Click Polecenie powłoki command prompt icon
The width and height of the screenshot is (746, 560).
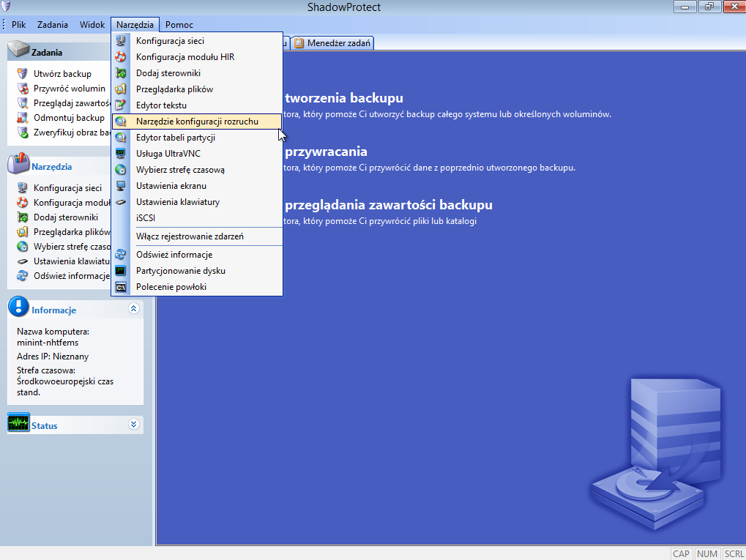pyautogui.click(x=121, y=287)
